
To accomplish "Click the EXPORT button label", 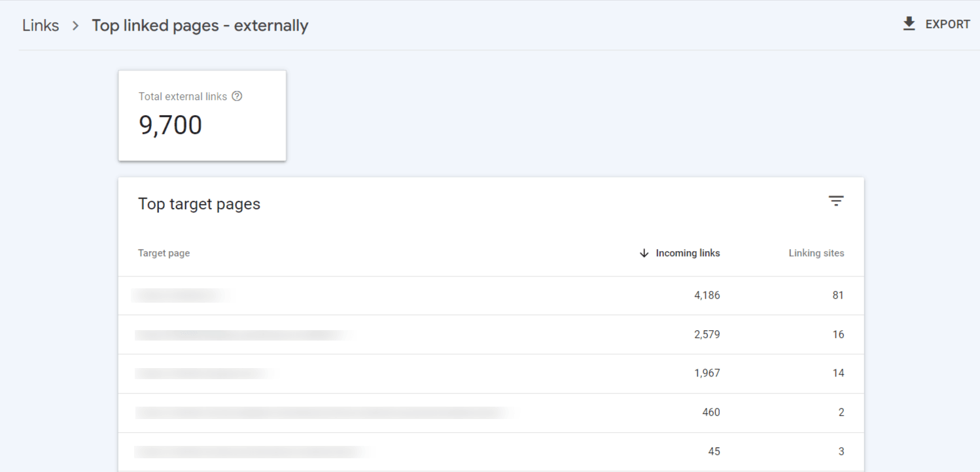I will point(947,24).
